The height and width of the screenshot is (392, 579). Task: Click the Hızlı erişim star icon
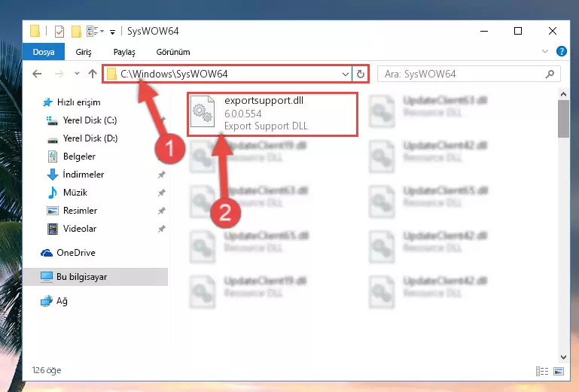[x=47, y=102]
